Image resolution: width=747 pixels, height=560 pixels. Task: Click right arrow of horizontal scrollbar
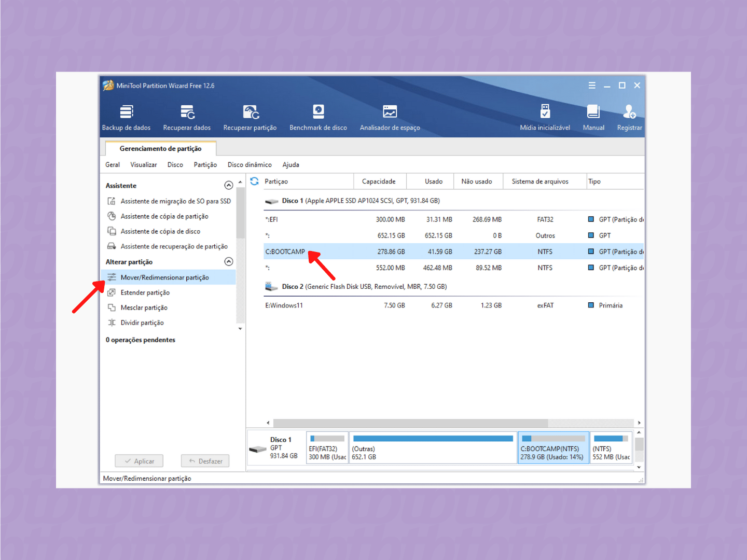point(639,423)
